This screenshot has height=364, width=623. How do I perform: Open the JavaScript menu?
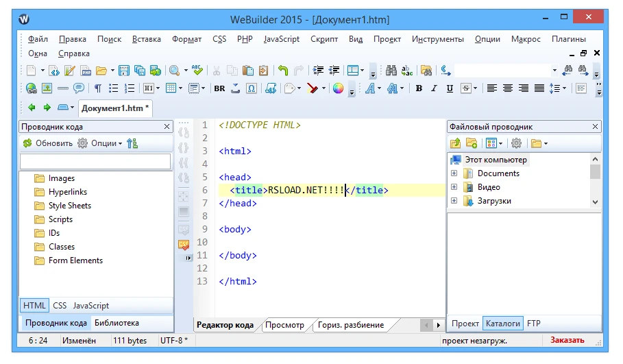[x=282, y=39]
